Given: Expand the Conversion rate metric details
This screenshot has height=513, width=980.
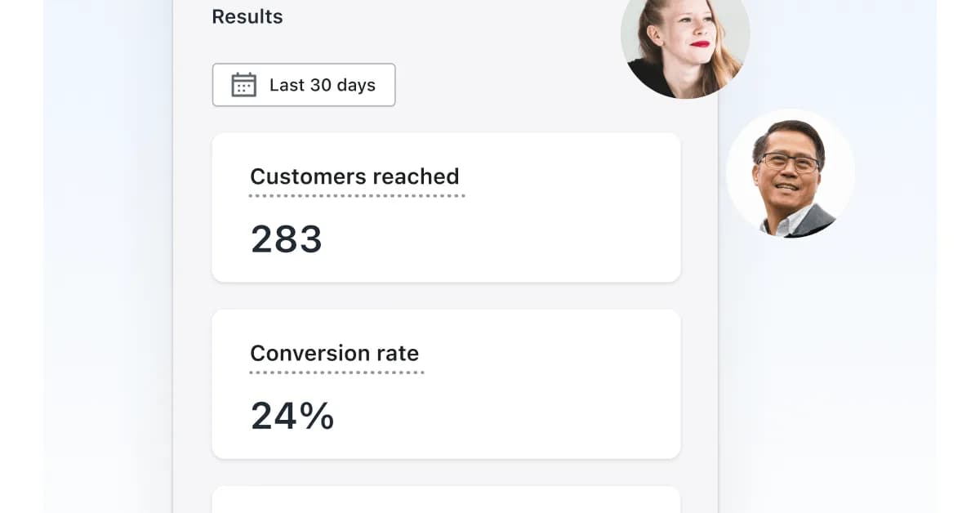Looking at the screenshot, I should pyautogui.click(x=446, y=383).
